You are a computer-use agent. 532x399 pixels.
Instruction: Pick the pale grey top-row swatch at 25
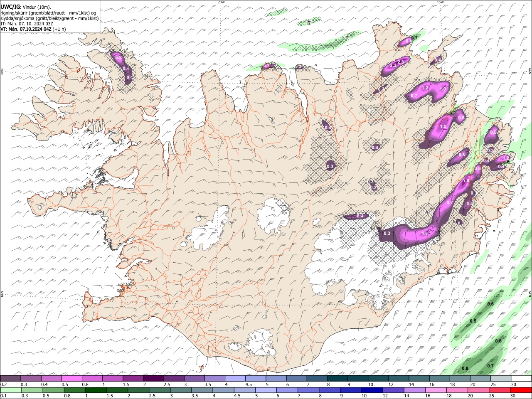(500, 378)
